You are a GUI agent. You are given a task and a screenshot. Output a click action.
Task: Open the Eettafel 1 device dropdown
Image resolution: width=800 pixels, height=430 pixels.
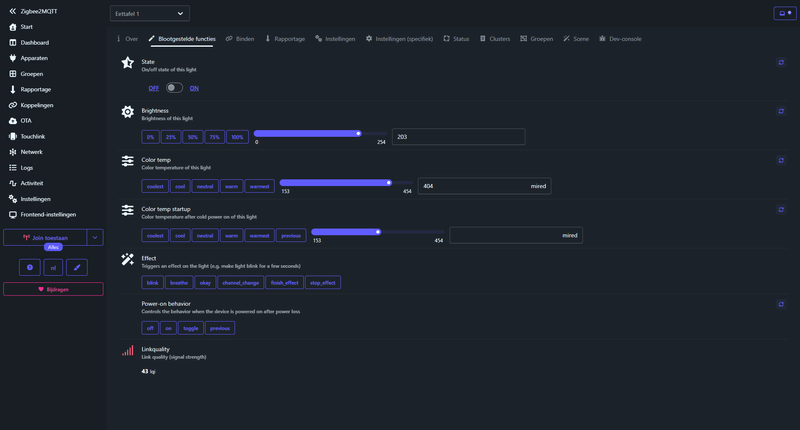[x=150, y=13]
